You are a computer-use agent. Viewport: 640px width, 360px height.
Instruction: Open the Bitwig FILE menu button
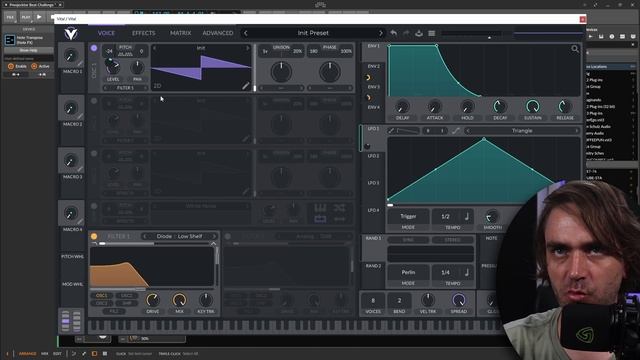[x=10, y=17]
